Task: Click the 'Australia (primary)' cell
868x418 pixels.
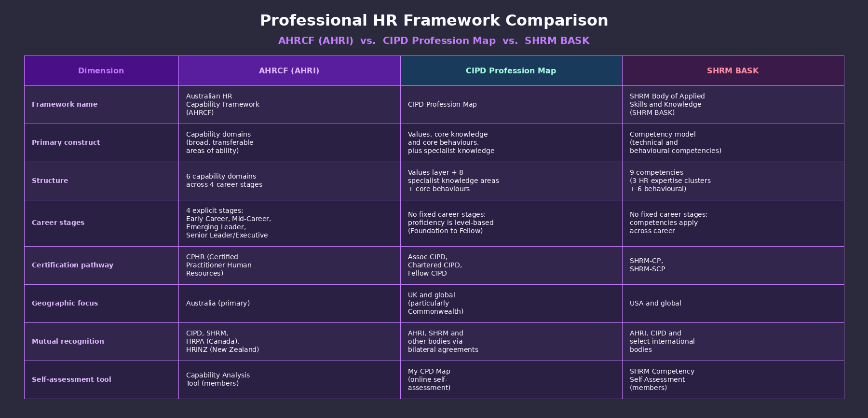Action: 289,304
